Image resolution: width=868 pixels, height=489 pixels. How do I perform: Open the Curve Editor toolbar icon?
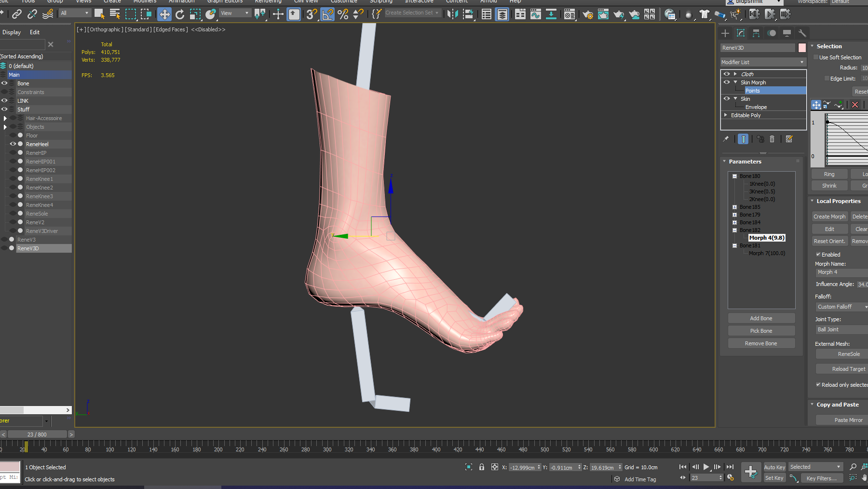coord(535,14)
